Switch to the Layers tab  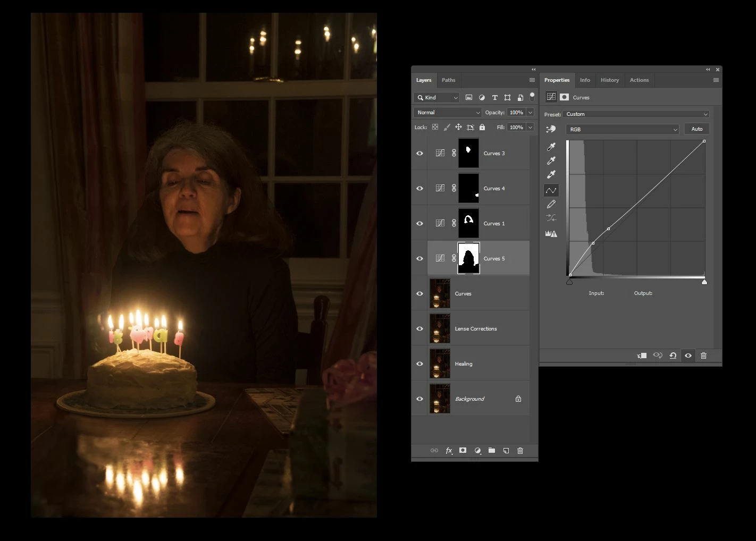point(424,80)
